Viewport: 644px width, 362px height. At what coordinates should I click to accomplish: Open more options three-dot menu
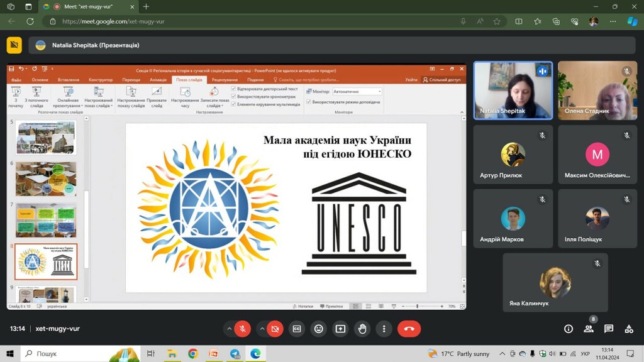[x=384, y=329]
